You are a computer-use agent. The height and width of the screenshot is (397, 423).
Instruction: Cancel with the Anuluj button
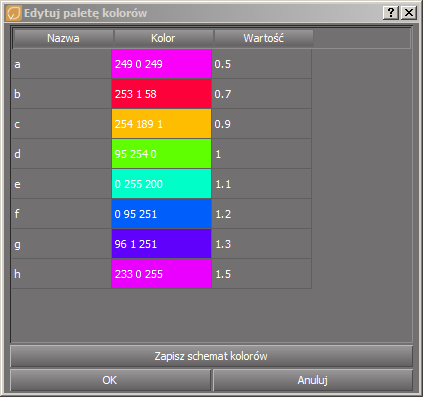tap(313, 380)
